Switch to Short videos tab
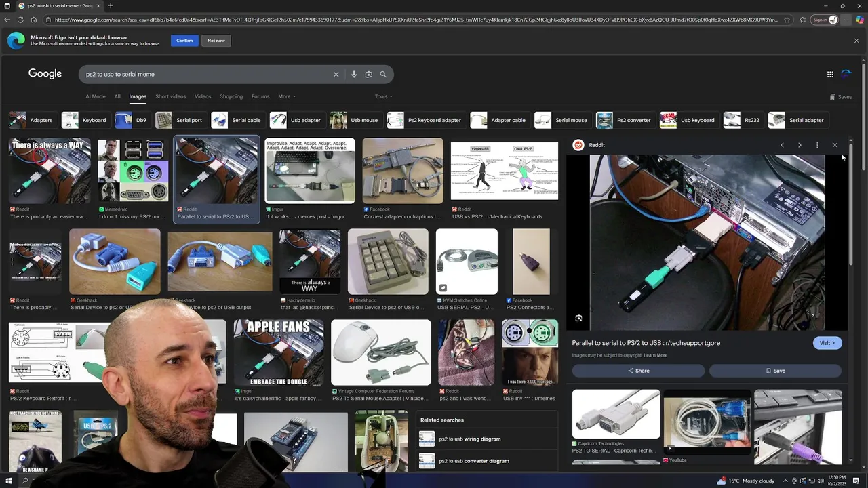 click(x=170, y=96)
